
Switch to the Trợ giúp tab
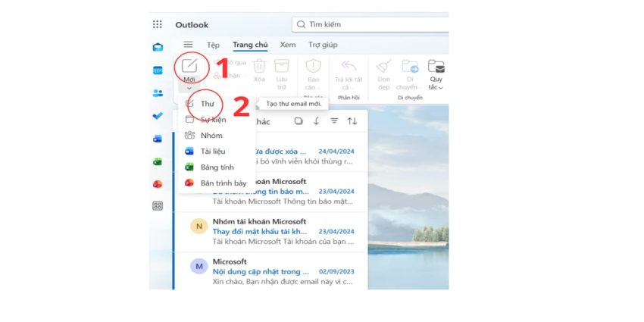[x=323, y=45]
